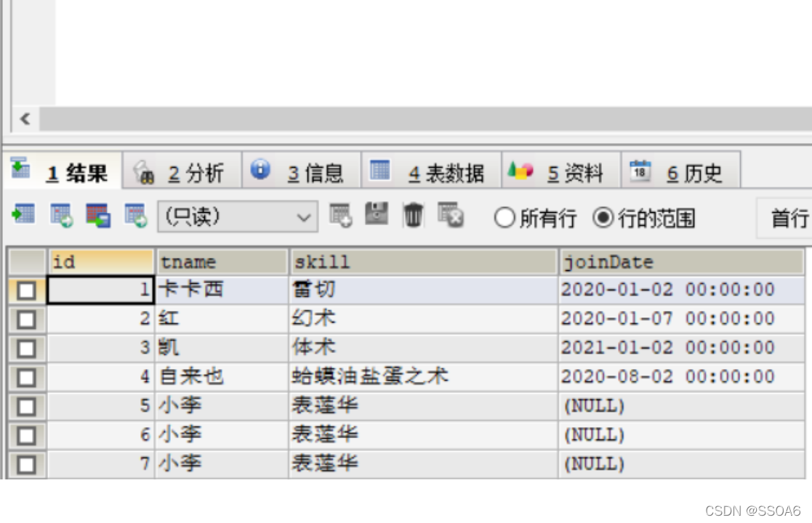
Task: Click the binoculars icon on the 分析 tab
Action: (x=144, y=172)
